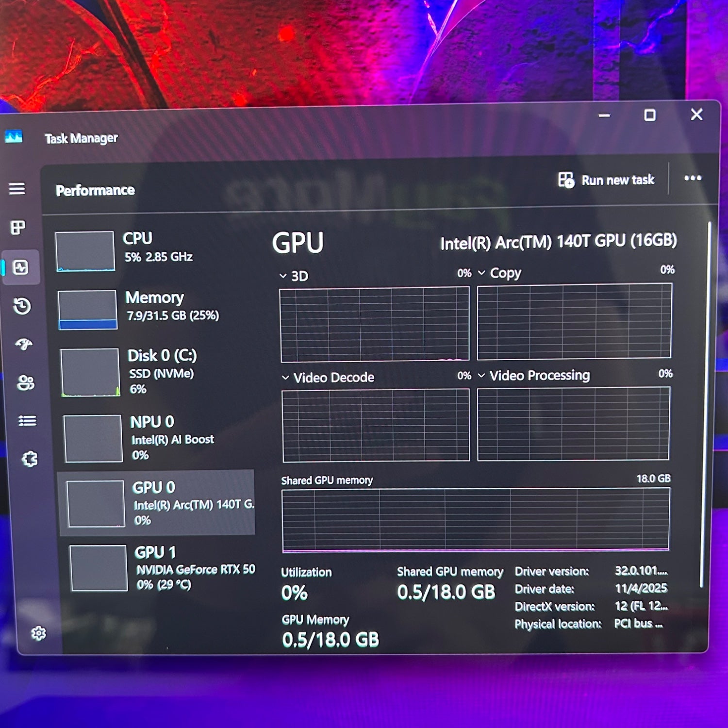Open the Services page icon
This screenshot has width=728, height=728.
30,459
